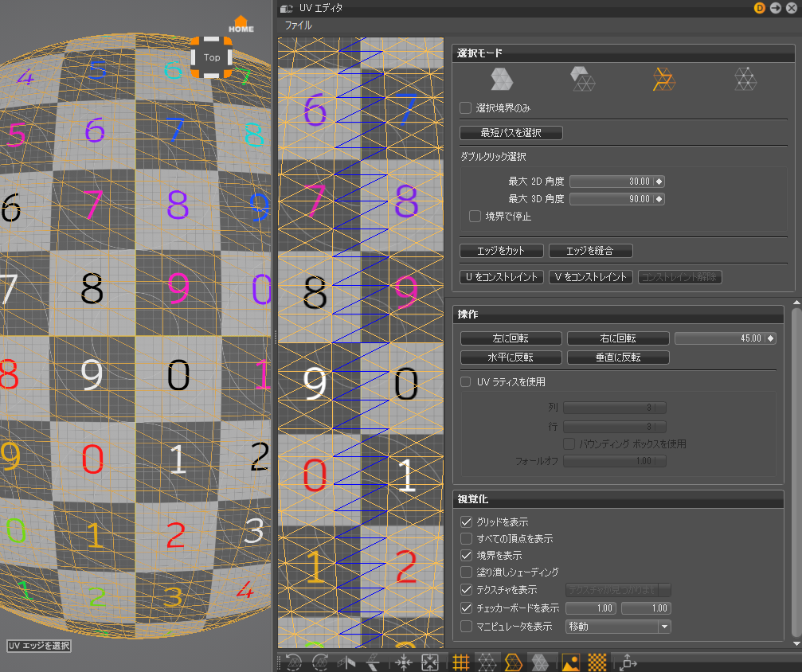Collapse the 操作 panel header
This screenshot has height=672, width=802.
618,314
